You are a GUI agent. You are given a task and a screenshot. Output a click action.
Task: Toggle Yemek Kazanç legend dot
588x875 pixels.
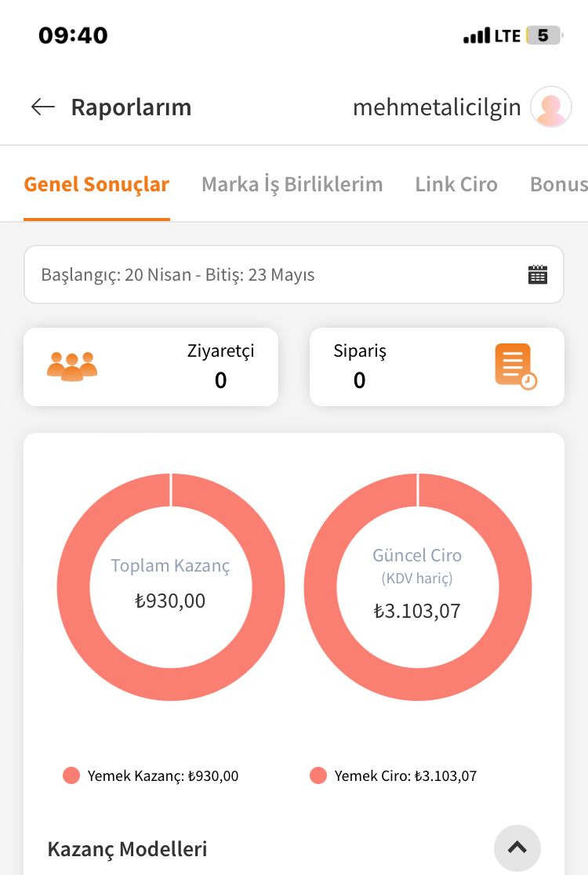71,775
